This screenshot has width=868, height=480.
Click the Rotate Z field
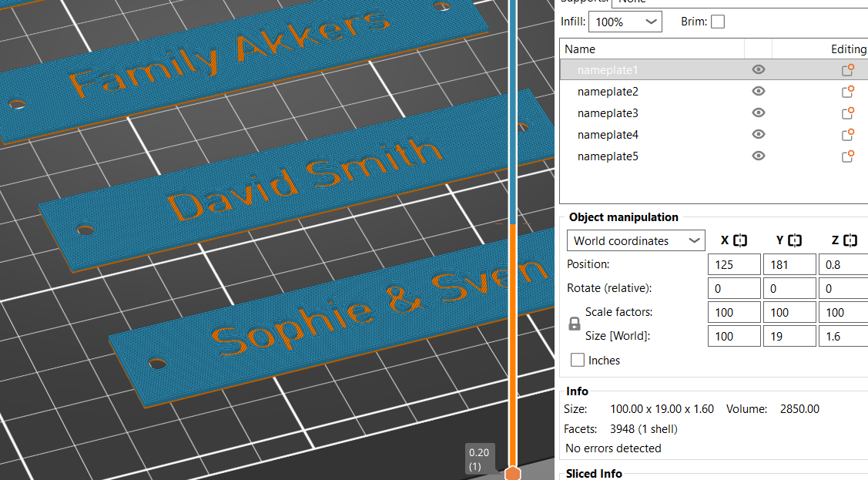[x=843, y=288]
